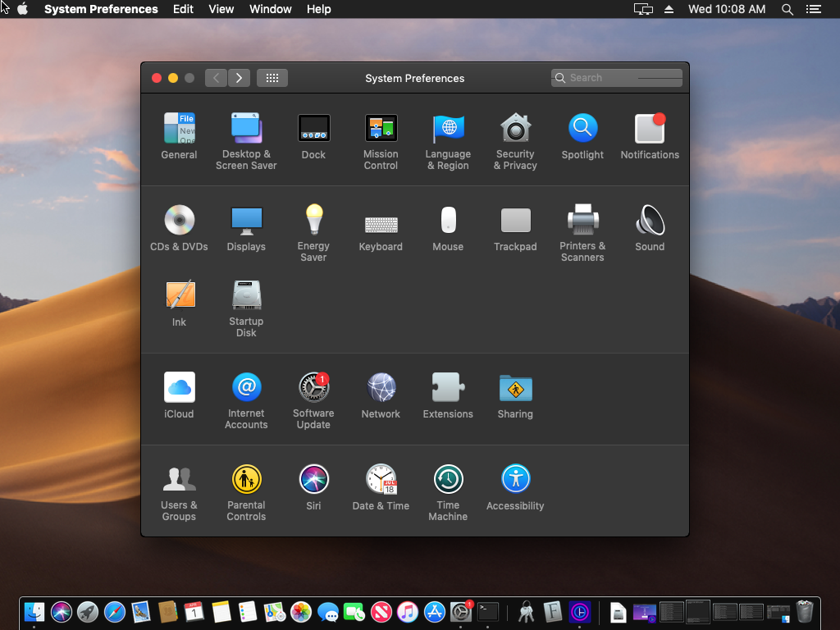Open Software Update pane
Viewport: 840px width, 630px height.
[x=313, y=388]
